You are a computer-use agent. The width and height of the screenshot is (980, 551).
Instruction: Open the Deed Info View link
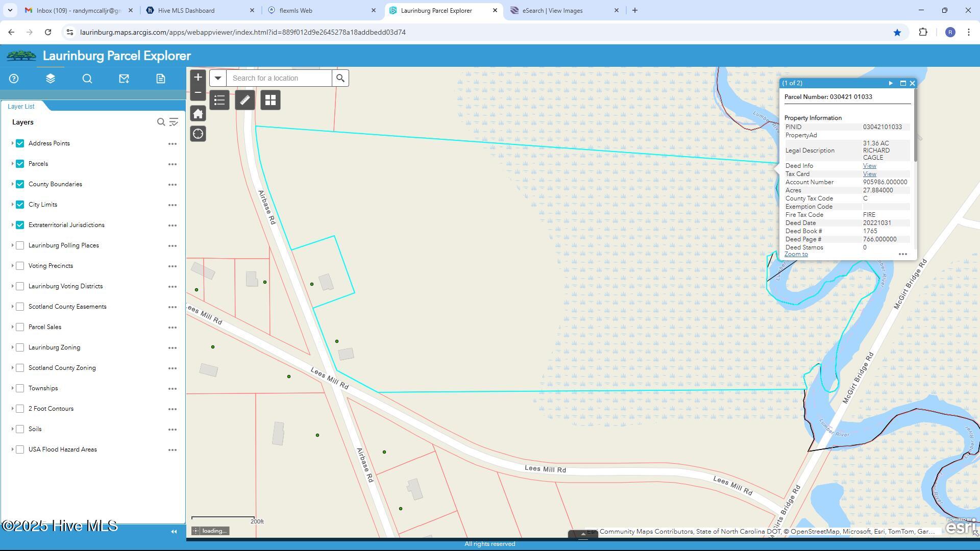pyautogui.click(x=869, y=165)
